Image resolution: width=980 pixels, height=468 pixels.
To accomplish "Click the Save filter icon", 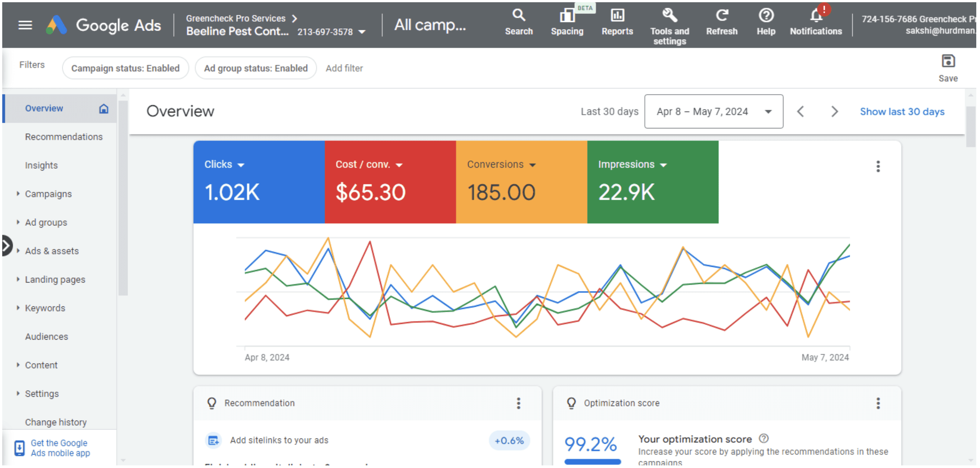I will tap(948, 61).
